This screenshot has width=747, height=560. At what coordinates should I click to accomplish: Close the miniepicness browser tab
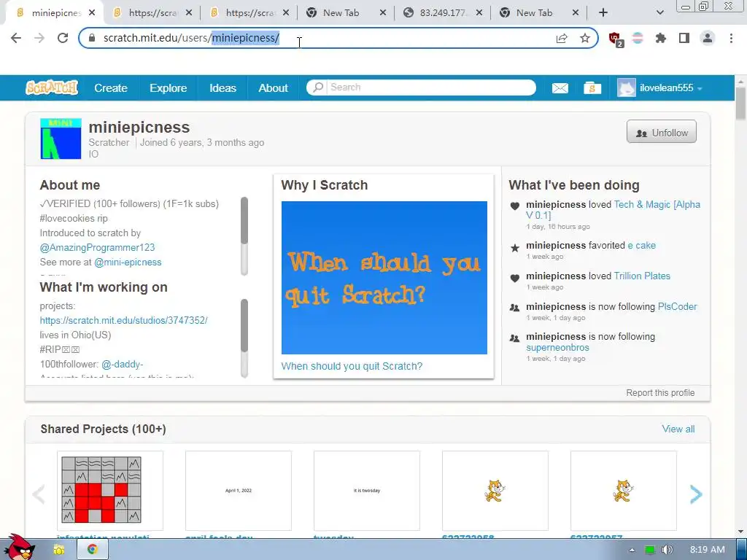tap(92, 13)
